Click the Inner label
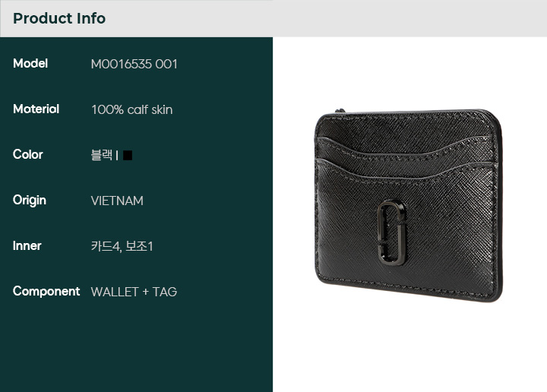The image size is (547, 392). 27,246
